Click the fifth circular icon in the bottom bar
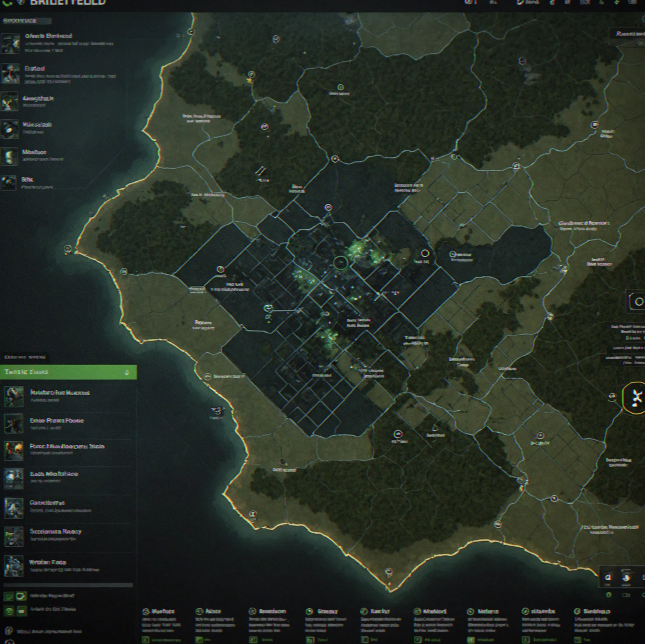Viewport: 645px width, 644px height. 364,611
